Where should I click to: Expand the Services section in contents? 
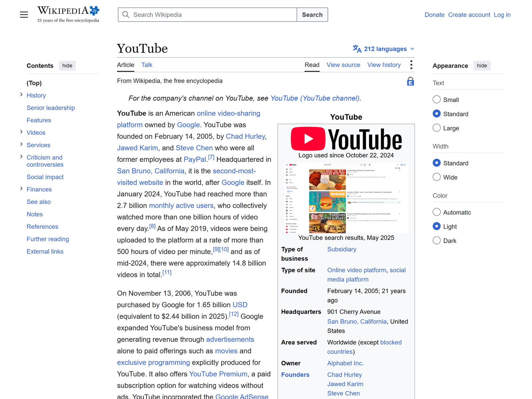click(x=21, y=144)
